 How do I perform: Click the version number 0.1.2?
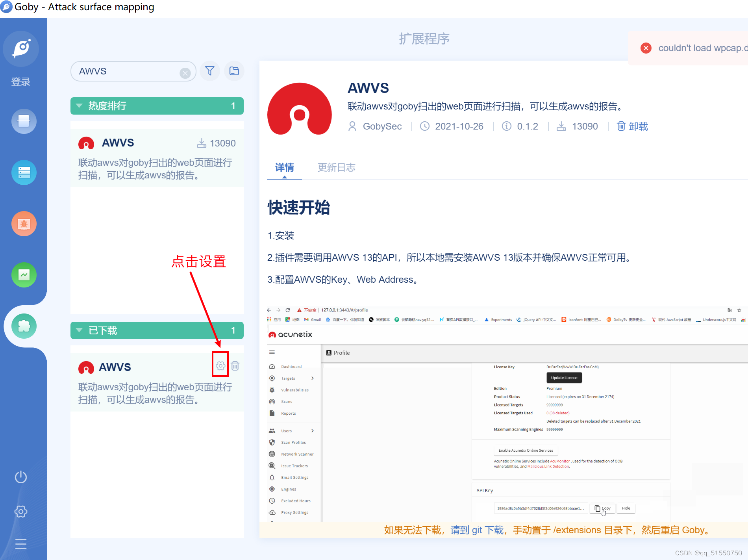coord(528,126)
